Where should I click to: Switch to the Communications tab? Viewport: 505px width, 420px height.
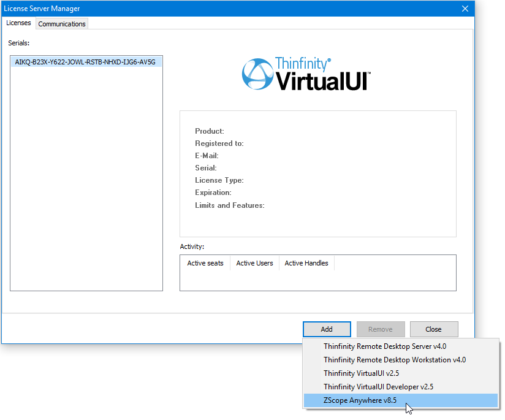(x=62, y=24)
